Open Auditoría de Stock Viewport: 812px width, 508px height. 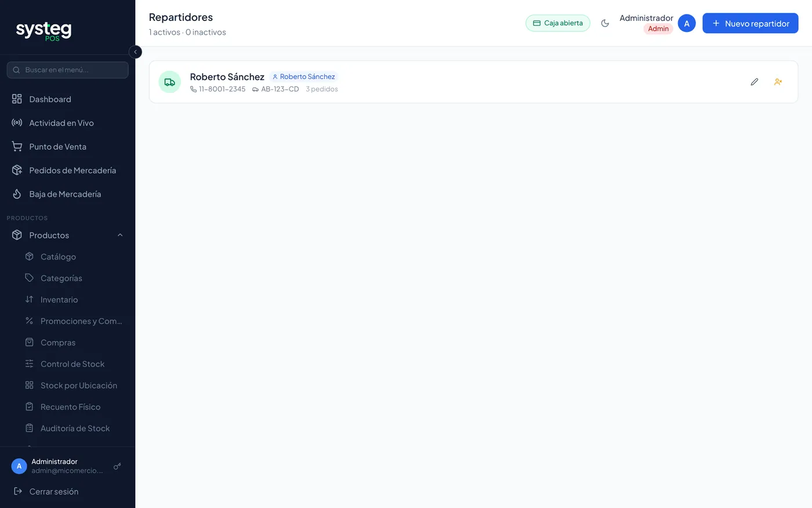tap(74, 428)
